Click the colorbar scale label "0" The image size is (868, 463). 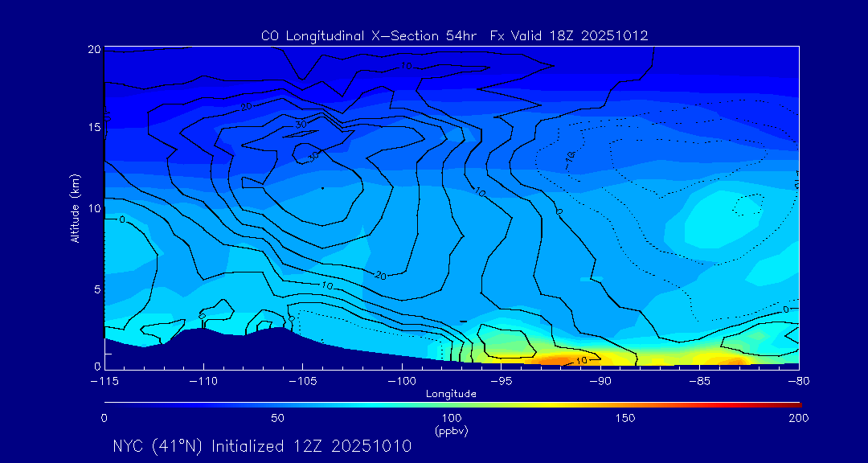point(104,418)
